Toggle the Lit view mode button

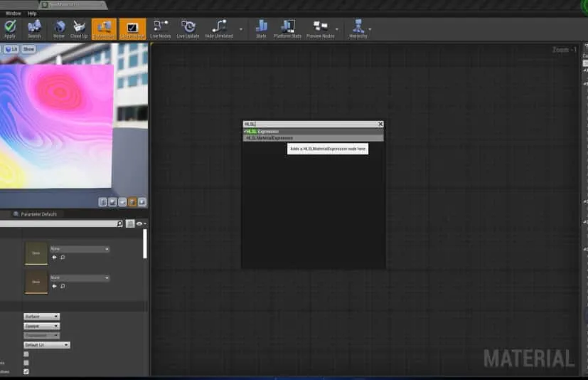coord(11,49)
